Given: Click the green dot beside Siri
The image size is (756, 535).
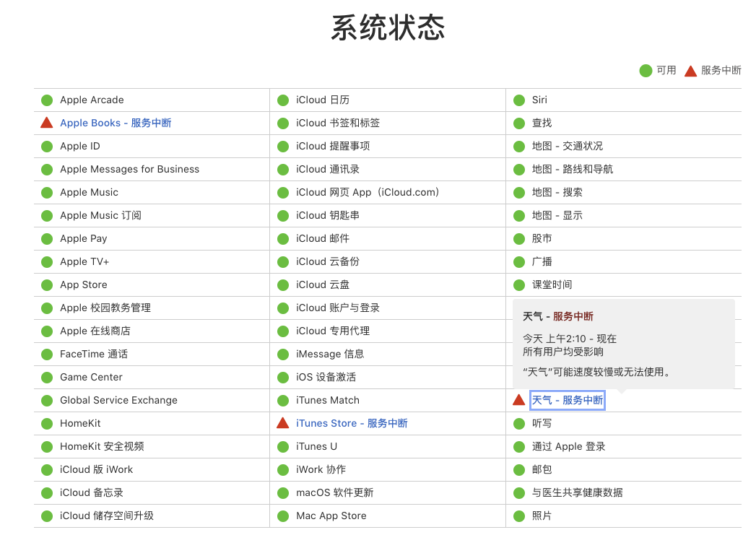Looking at the screenshot, I should point(519,100).
